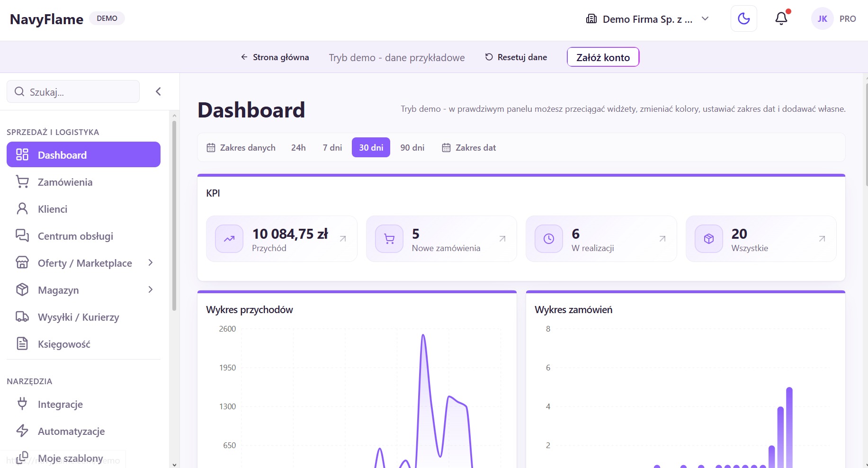Expand Magazyn submenu chevron

(x=151, y=289)
